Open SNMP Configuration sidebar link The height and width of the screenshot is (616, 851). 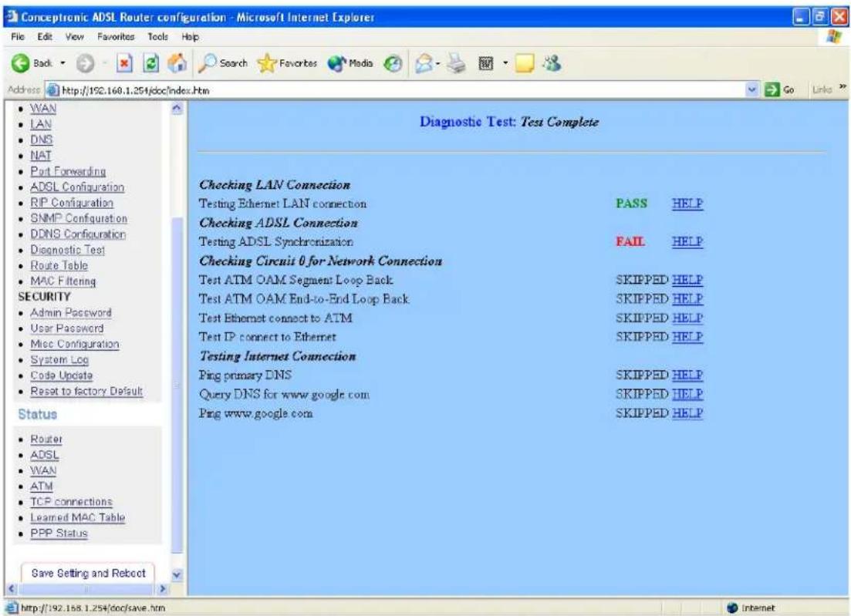click(x=79, y=218)
